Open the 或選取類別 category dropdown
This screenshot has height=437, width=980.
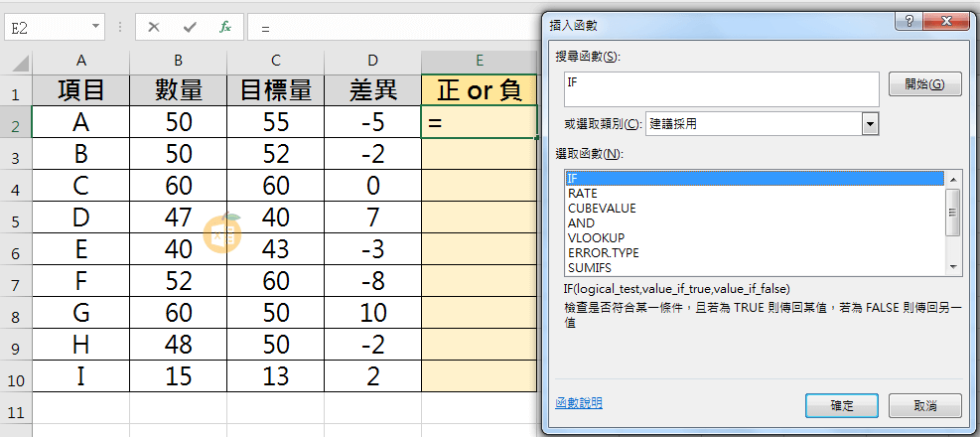pos(871,124)
